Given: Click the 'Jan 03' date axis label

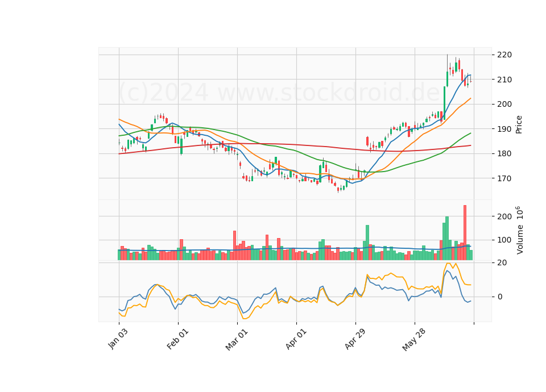Looking at the screenshot, I should [118, 339].
